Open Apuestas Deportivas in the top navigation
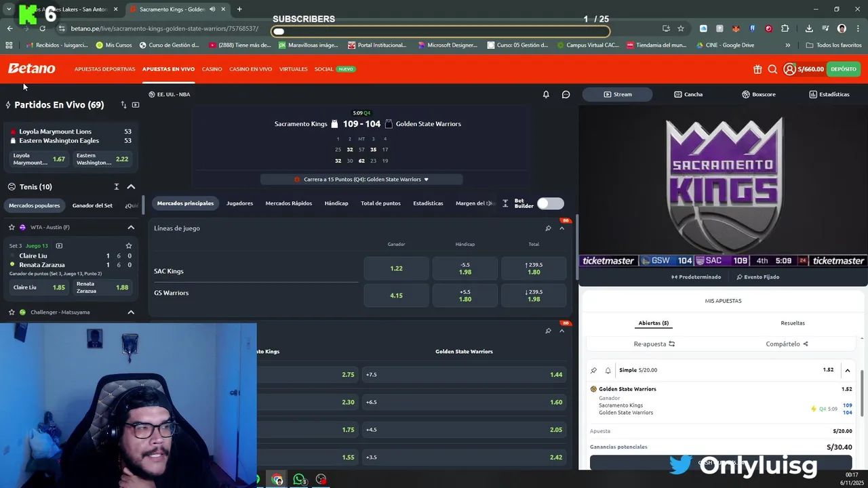The image size is (868, 488). tap(104, 69)
